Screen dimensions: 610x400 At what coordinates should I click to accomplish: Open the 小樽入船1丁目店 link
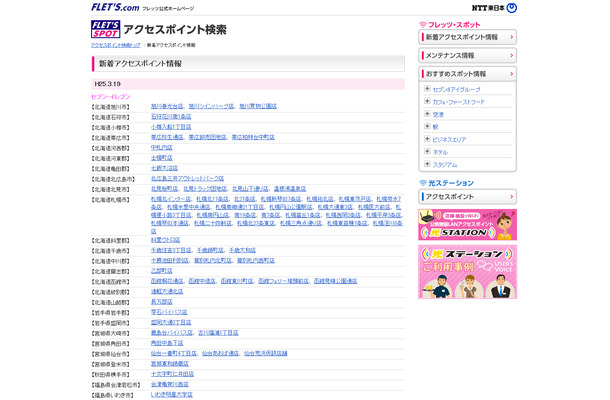(171, 127)
